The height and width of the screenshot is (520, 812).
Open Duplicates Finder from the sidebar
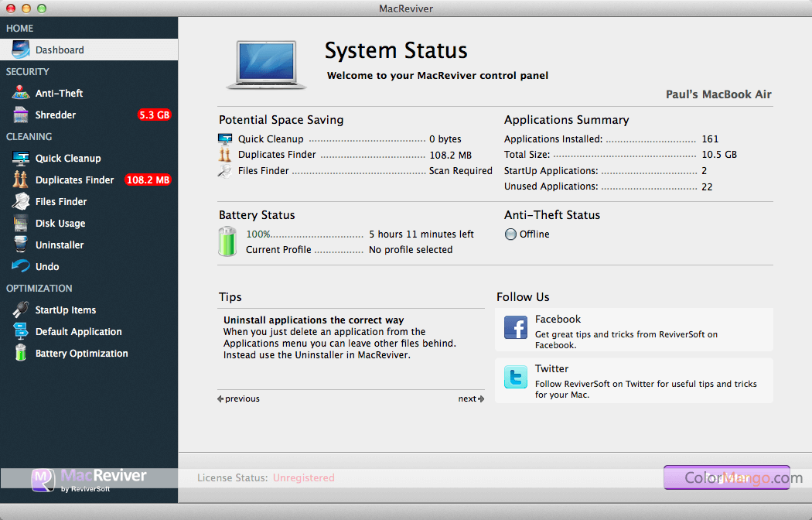coord(89,180)
